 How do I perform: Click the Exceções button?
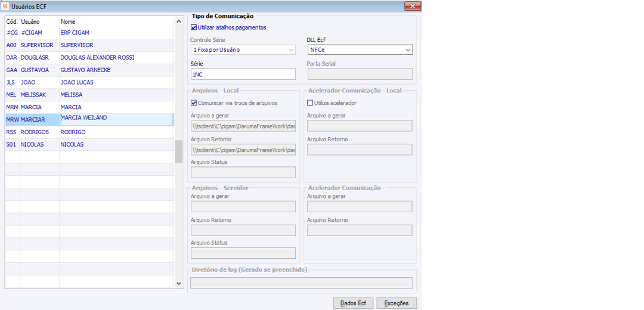[x=397, y=303]
